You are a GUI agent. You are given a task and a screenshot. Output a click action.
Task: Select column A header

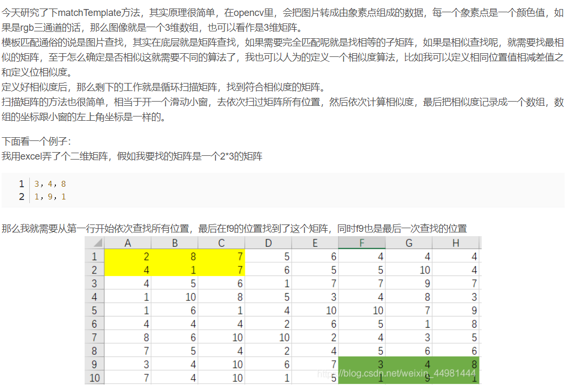coord(128,242)
